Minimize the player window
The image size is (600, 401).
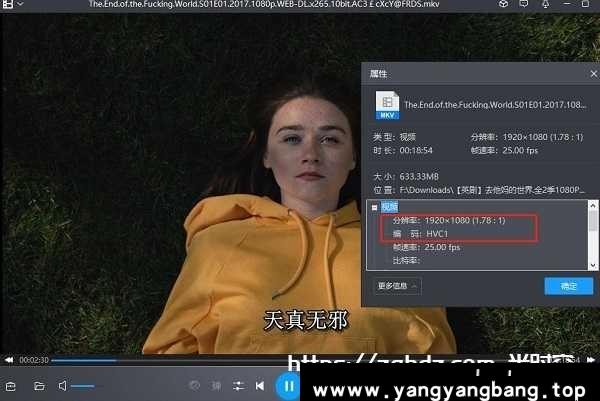pyautogui.click(x=567, y=4)
